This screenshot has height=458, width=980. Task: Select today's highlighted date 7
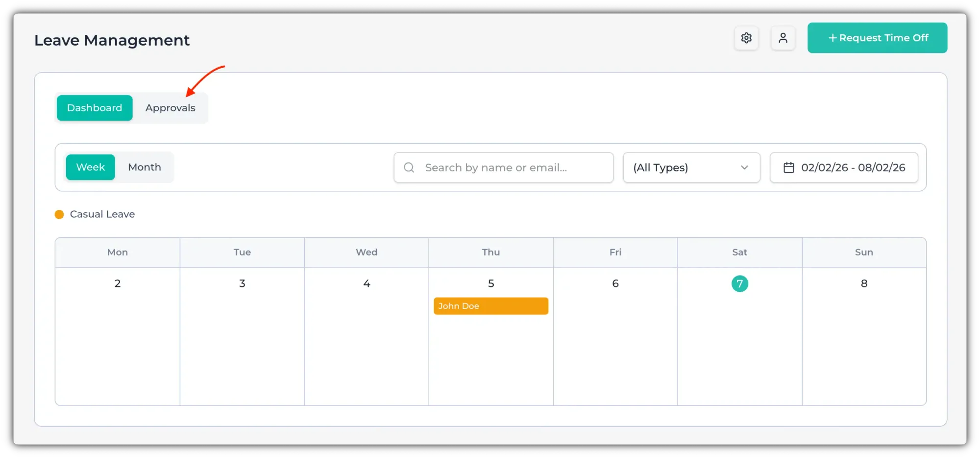coord(739,283)
